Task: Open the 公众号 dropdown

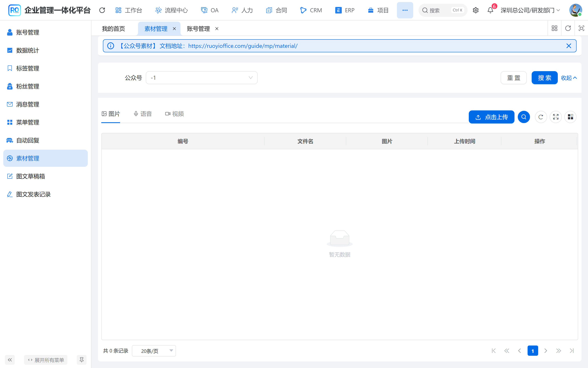Action: pos(202,78)
